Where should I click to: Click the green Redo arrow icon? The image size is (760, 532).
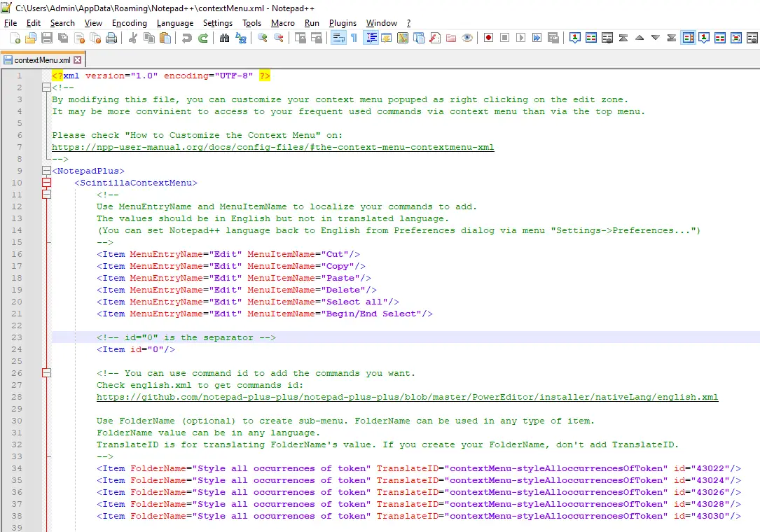coord(203,38)
